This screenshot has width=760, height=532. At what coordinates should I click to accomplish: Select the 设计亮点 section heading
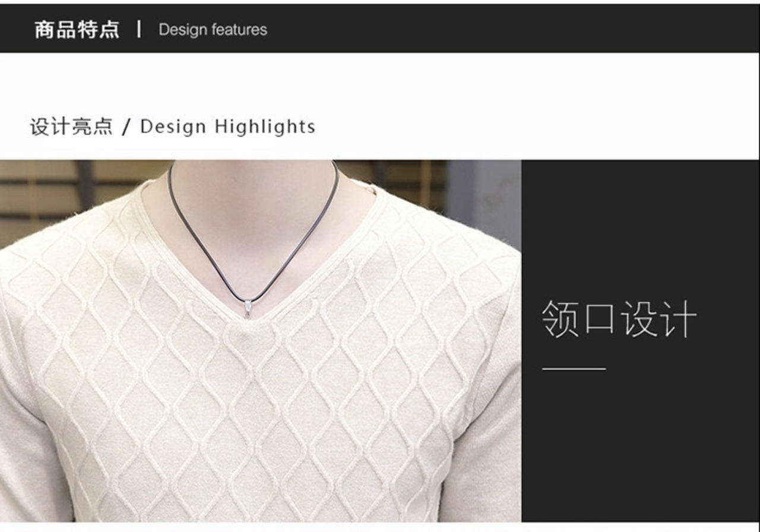(71, 126)
